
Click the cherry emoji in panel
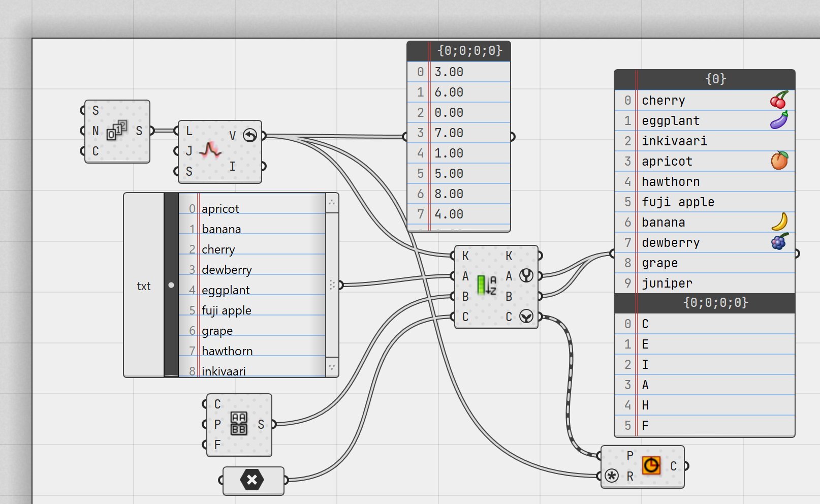coord(779,100)
